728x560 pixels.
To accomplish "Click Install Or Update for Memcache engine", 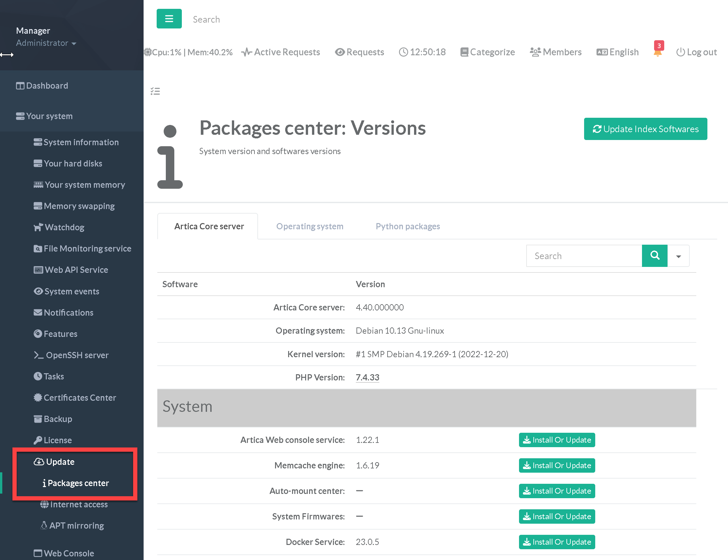I will (x=556, y=465).
